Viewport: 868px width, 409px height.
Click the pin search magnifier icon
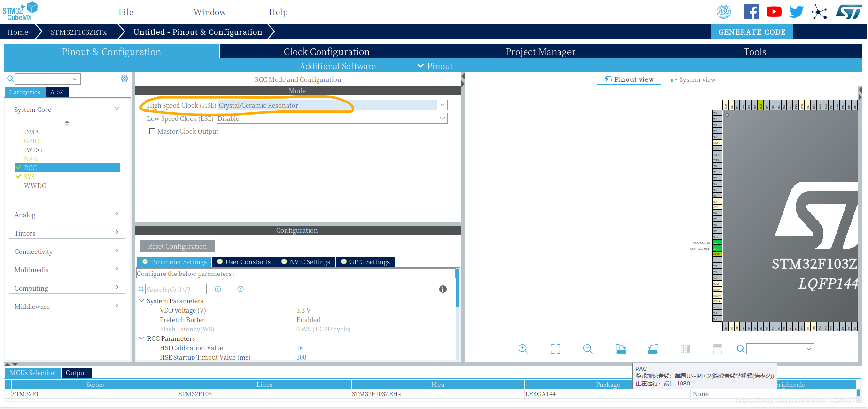pyautogui.click(x=741, y=349)
